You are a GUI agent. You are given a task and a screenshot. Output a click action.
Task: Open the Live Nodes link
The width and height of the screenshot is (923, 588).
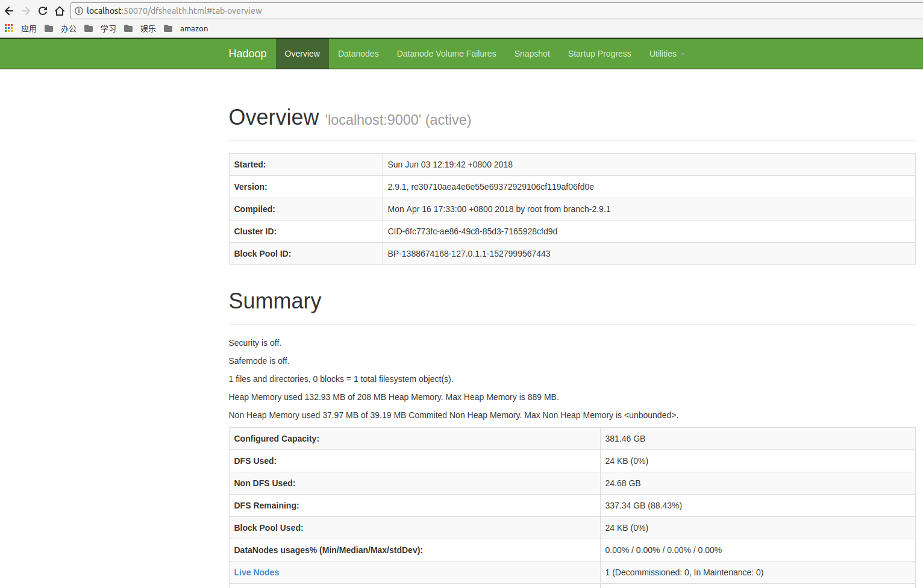click(257, 572)
